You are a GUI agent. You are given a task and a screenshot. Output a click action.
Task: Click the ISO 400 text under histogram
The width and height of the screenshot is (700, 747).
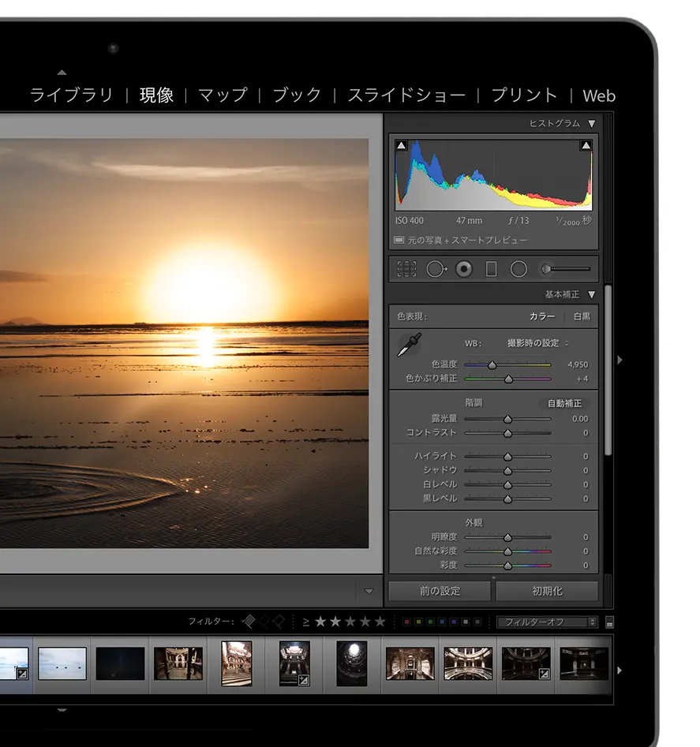(x=410, y=221)
